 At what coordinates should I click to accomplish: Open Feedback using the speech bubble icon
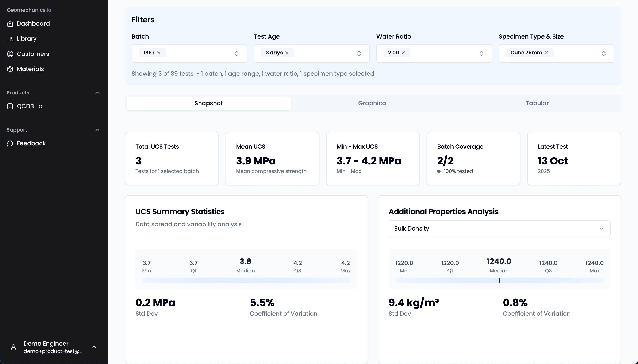tap(10, 143)
